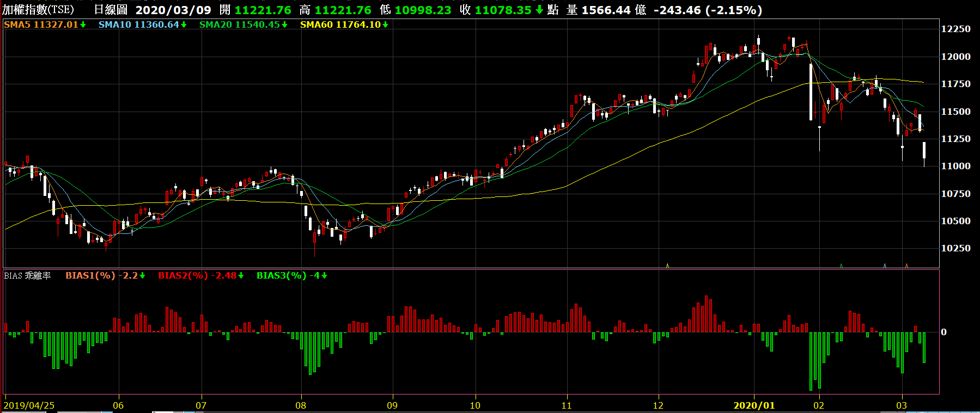Click the yellow SMA60 triangle marker
The width and height of the screenshot is (980, 413).
[667, 266]
